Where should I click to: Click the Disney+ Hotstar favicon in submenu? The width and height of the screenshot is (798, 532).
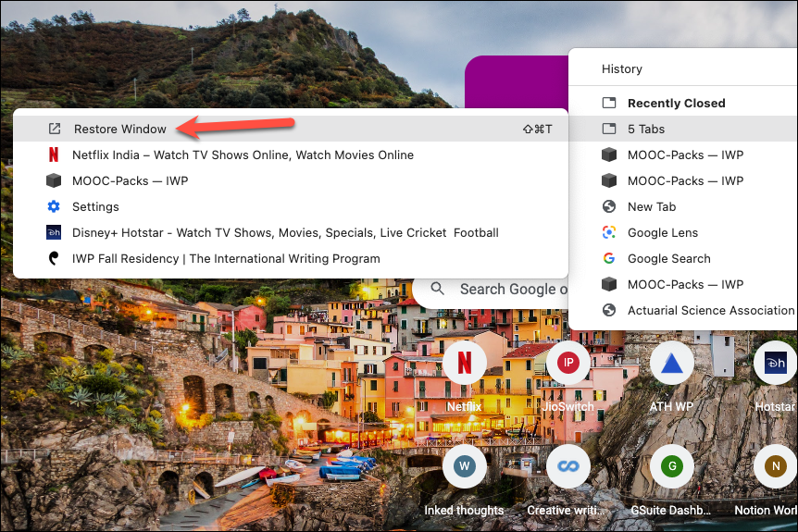click(x=54, y=232)
